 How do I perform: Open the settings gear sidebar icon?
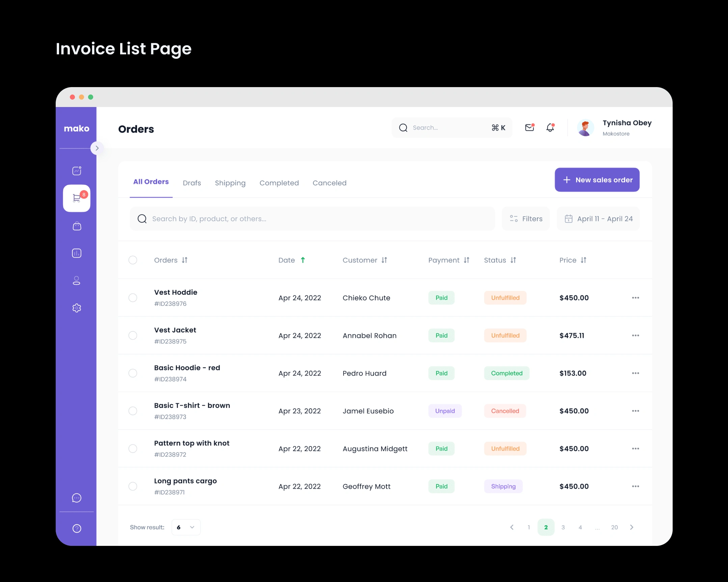click(x=77, y=308)
